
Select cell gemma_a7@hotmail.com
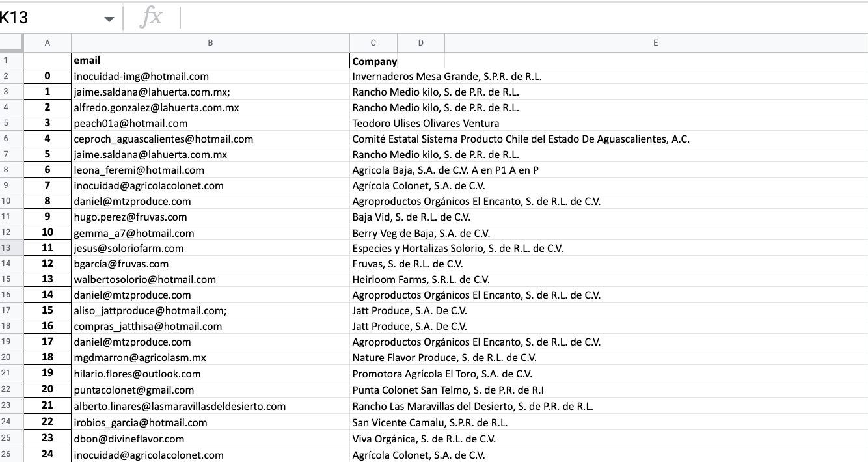tap(210, 232)
